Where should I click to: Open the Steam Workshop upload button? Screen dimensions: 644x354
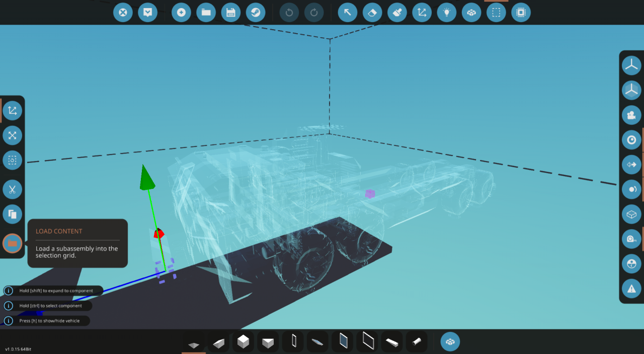pos(256,13)
